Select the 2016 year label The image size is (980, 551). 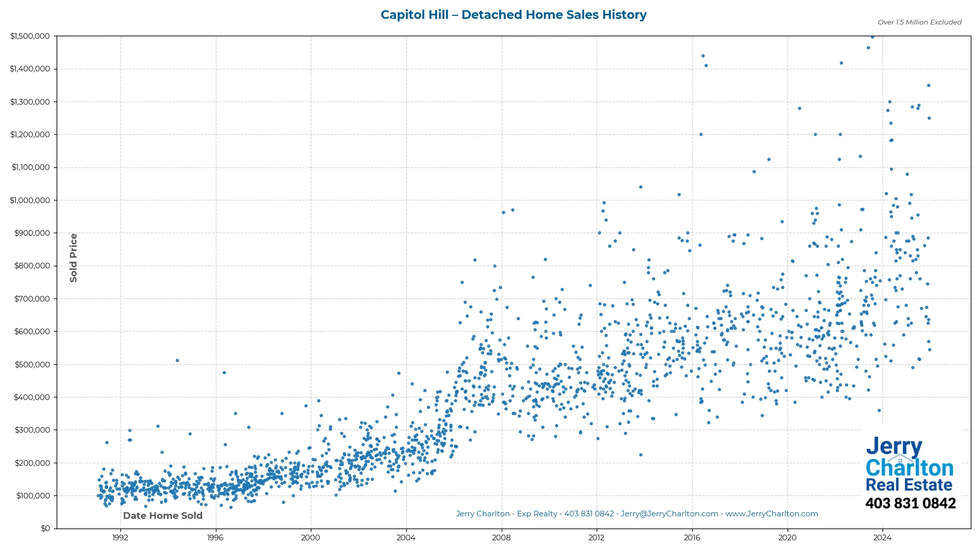point(693,538)
